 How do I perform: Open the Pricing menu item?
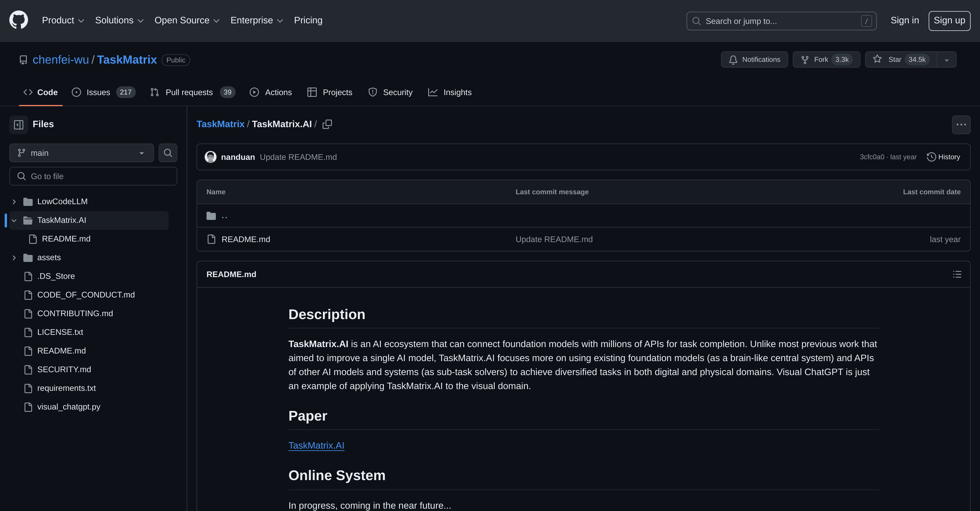click(x=308, y=20)
